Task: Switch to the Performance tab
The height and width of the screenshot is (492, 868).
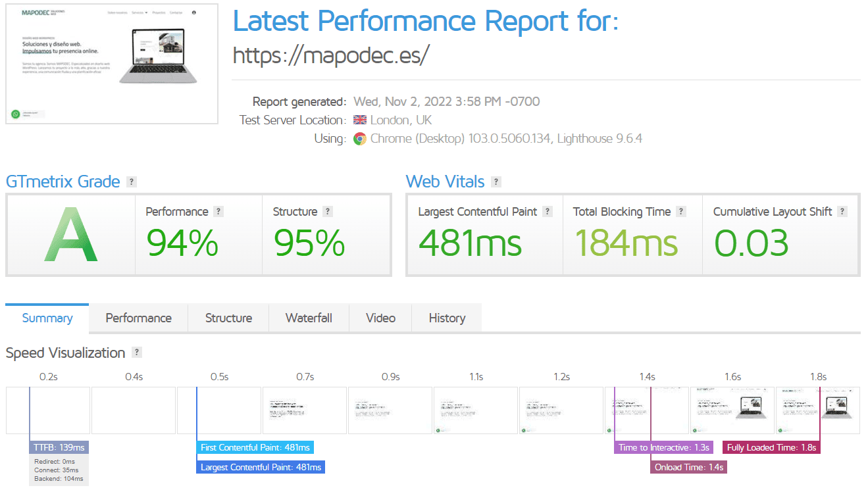Action: [138, 318]
